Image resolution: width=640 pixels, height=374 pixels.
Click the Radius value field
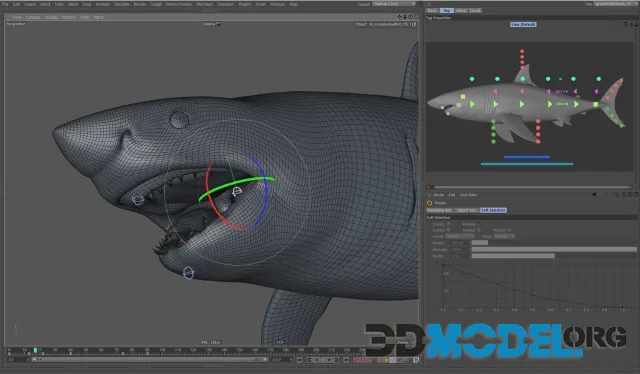click(459, 243)
